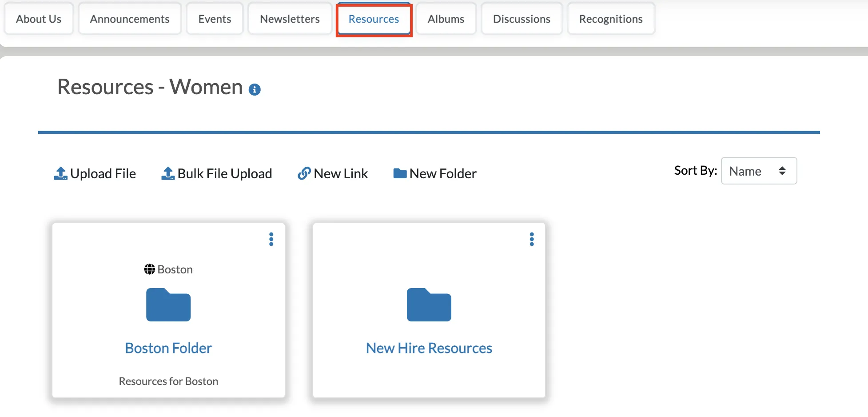Viewport: 868px width, 417px height.
Task: Open the About Us tab
Action: 39,19
